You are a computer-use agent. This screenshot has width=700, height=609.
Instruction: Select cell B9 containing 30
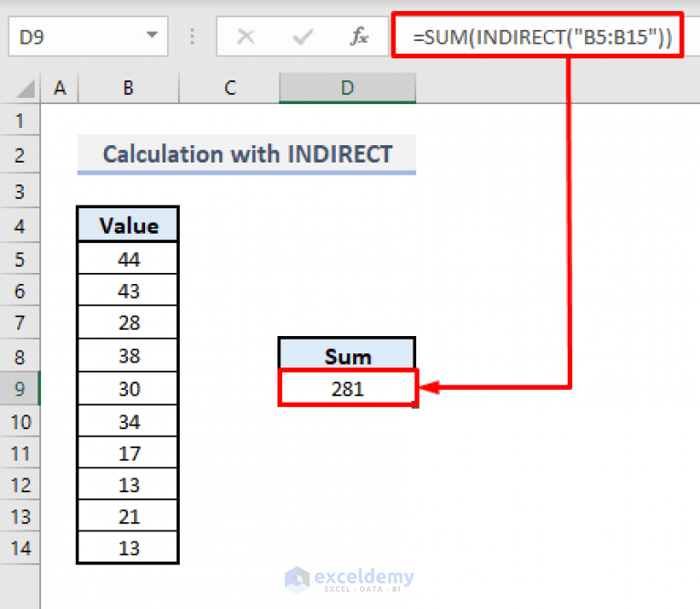pyautogui.click(x=128, y=388)
